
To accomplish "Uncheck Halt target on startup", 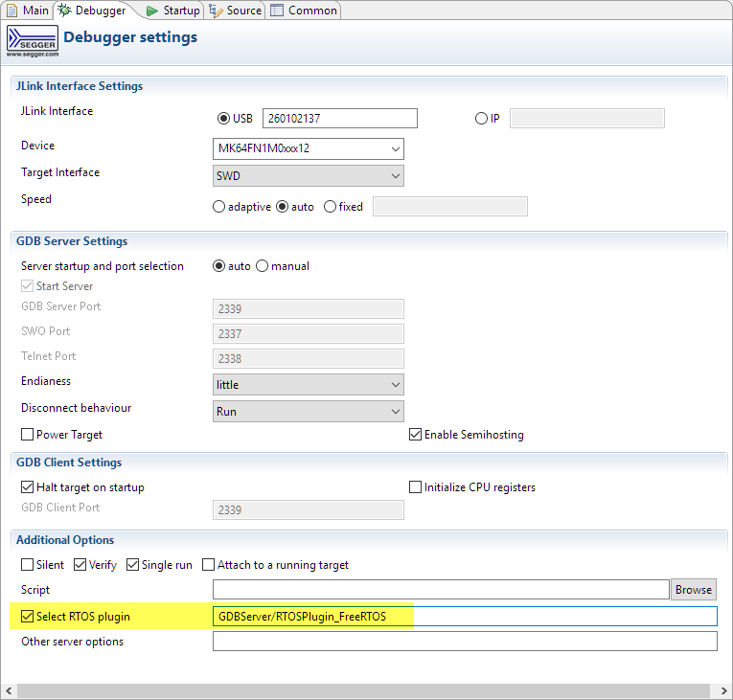I will (28, 487).
